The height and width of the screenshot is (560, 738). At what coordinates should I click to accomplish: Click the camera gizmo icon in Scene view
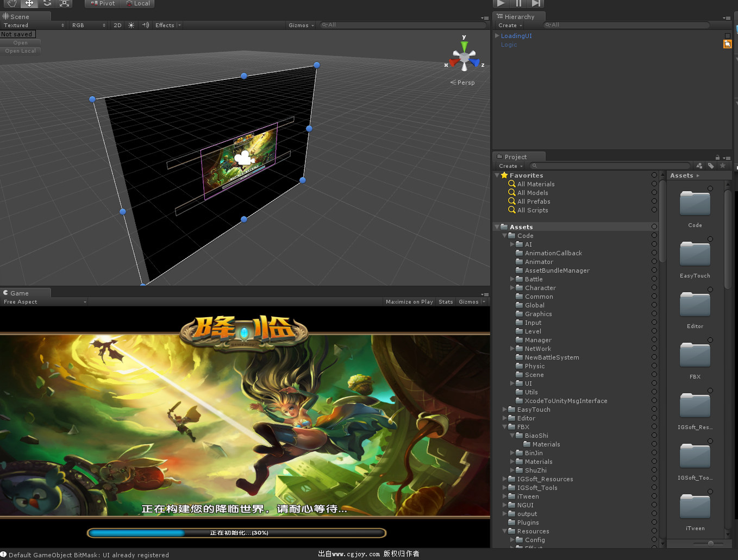pyautogui.click(x=245, y=158)
